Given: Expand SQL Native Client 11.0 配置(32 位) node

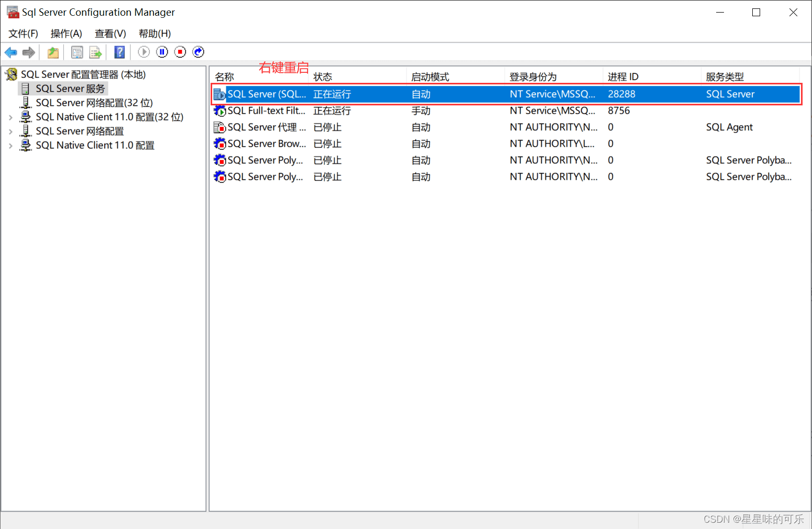Looking at the screenshot, I should click(x=10, y=117).
